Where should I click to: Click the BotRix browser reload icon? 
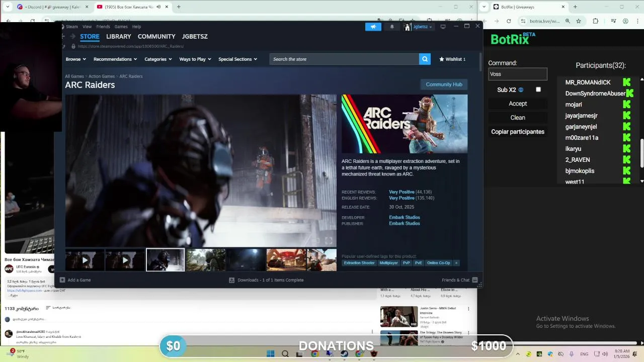pyautogui.click(x=509, y=21)
